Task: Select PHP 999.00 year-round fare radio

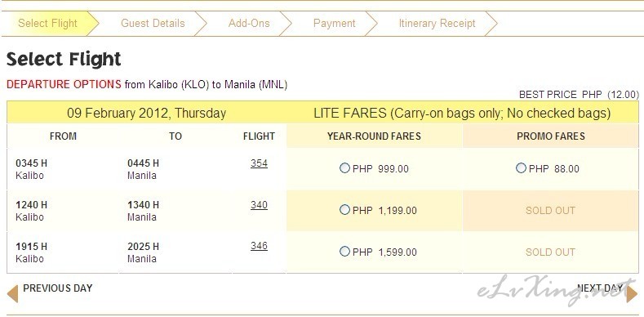Action: click(x=344, y=168)
